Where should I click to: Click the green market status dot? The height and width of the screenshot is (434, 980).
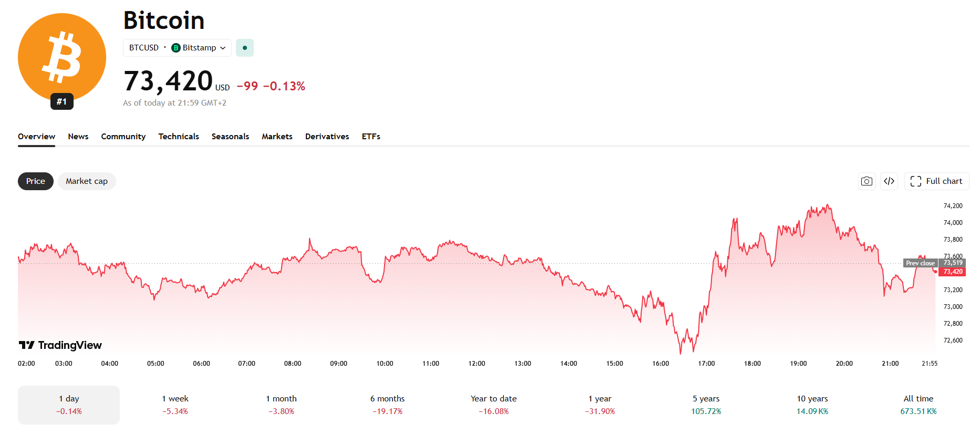(245, 48)
